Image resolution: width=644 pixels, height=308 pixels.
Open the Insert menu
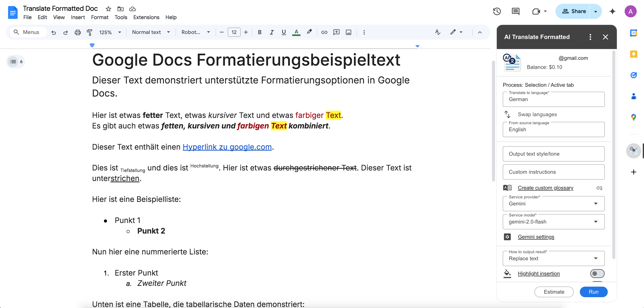pyautogui.click(x=78, y=17)
